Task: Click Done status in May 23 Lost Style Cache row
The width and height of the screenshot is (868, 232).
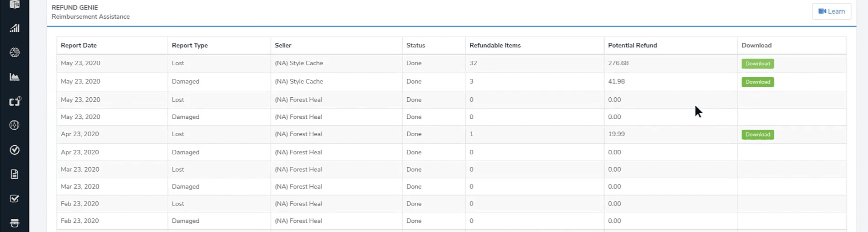Action: coord(414,63)
